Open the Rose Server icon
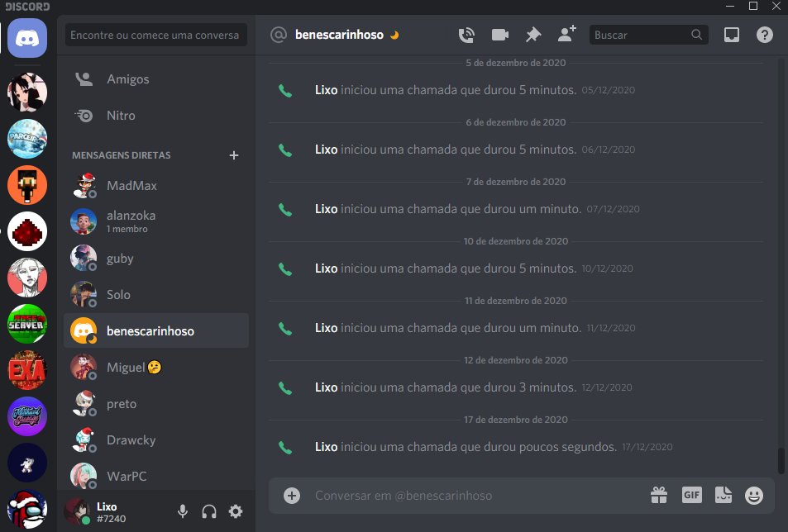This screenshot has height=532, width=788. click(x=27, y=324)
